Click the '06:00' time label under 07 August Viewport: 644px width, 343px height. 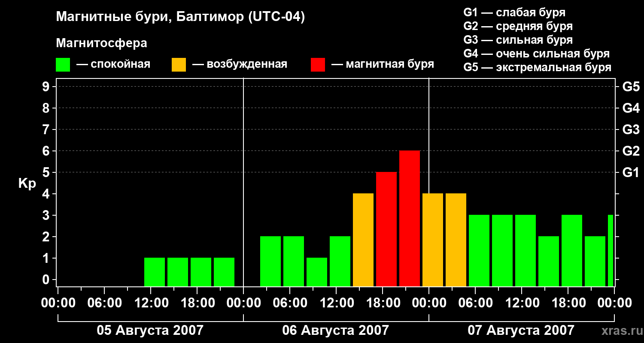475,303
